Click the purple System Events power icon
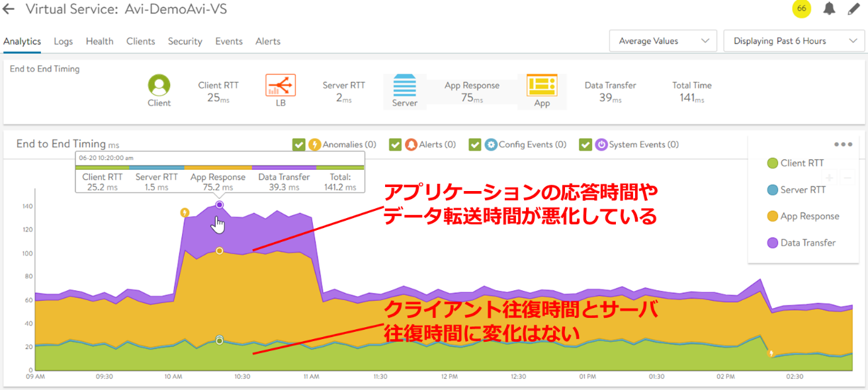The image size is (868, 390). [x=601, y=144]
